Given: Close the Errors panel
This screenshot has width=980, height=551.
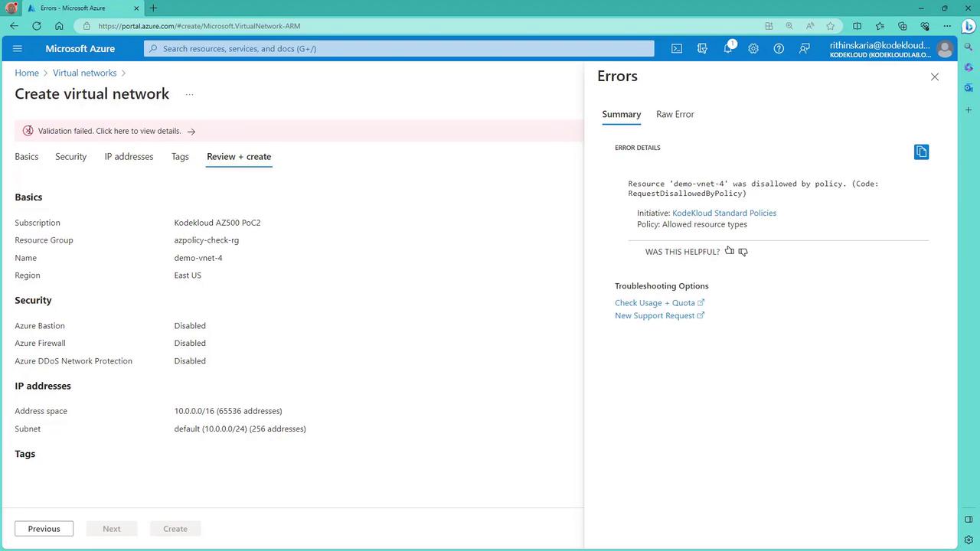Looking at the screenshot, I should pyautogui.click(x=934, y=77).
